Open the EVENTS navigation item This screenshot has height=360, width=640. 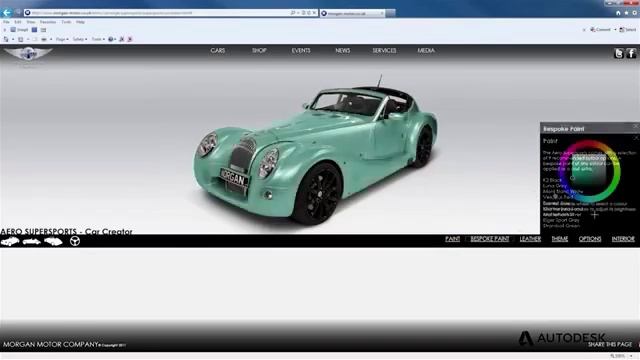click(x=301, y=51)
